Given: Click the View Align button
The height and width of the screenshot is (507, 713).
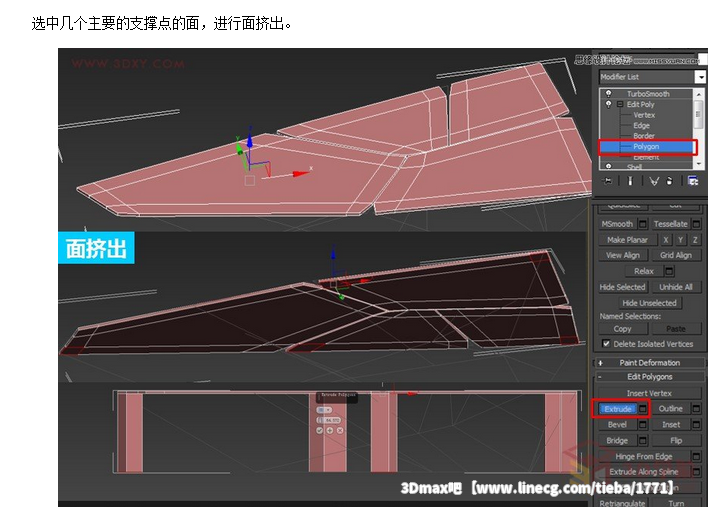Looking at the screenshot, I should [x=623, y=255].
